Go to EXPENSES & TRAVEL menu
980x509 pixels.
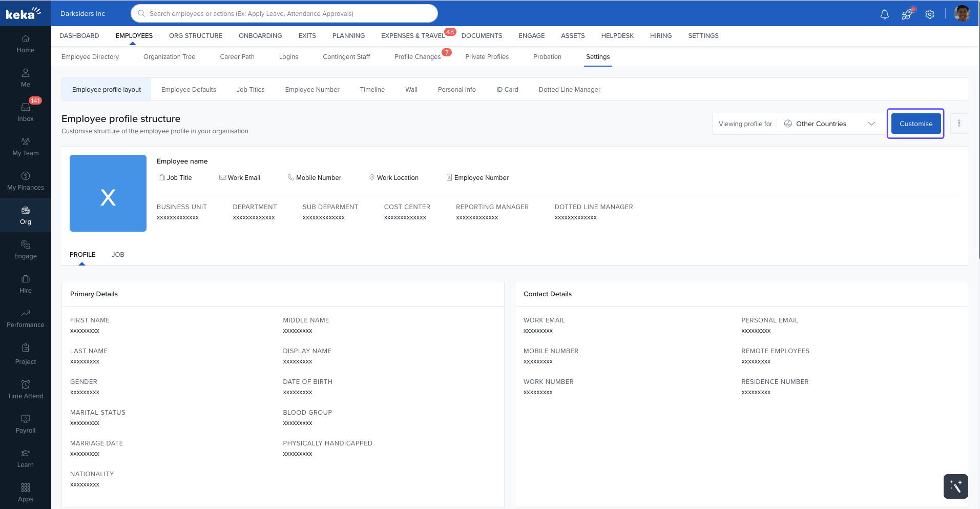pyautogui.click(x=412, y=36)
